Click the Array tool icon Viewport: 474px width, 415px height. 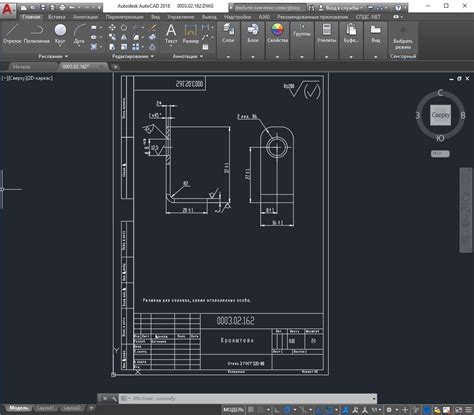tap(136, 47)
